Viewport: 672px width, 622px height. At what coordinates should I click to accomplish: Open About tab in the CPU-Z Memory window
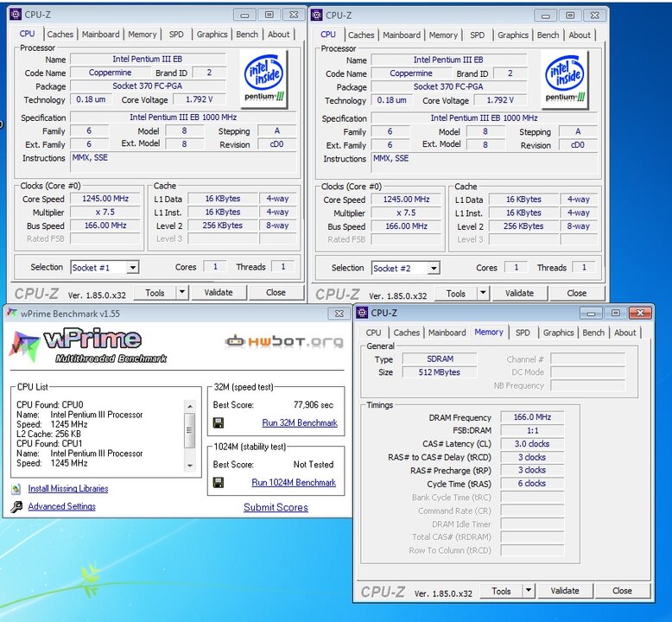[x=624, y=333]
